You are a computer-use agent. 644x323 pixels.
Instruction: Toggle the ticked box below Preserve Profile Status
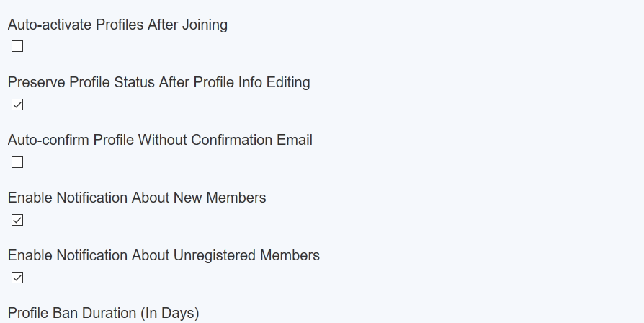[x=17, y=105]
